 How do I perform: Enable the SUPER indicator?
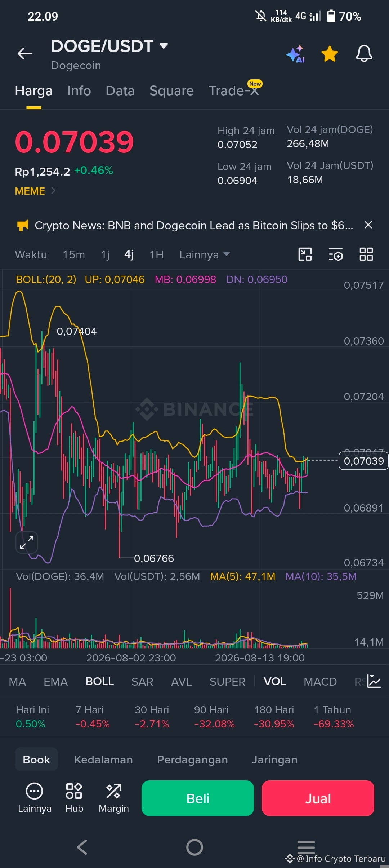[x=227, y=682]
